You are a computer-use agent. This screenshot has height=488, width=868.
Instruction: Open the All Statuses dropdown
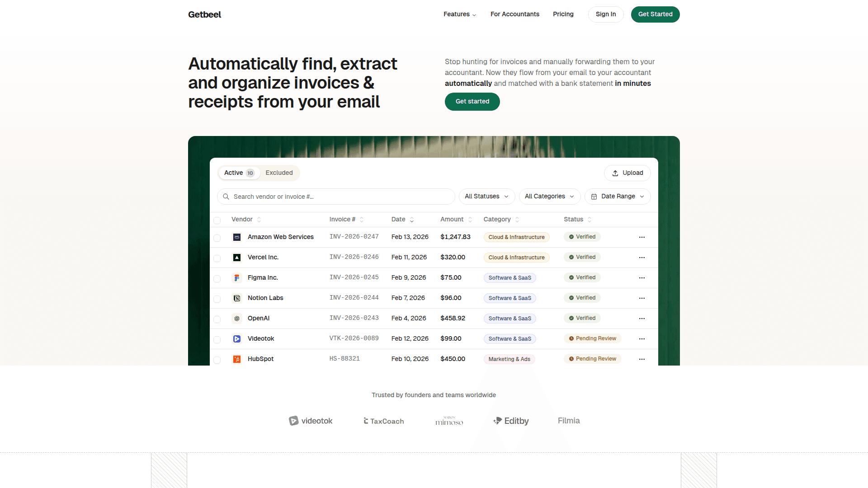click(486, 197)
